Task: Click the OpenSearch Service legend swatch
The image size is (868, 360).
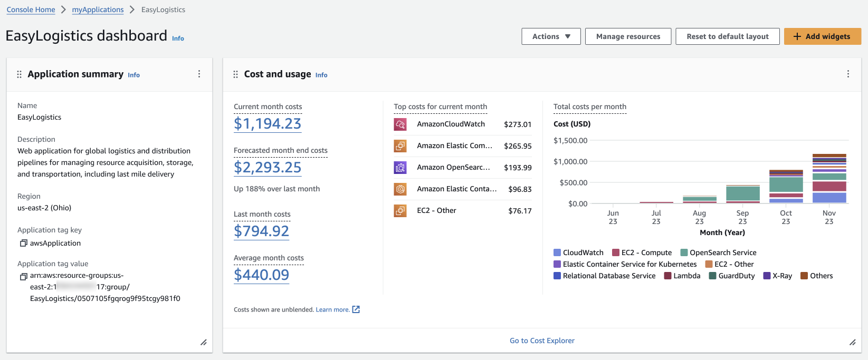Action: (x=684, y=253)
